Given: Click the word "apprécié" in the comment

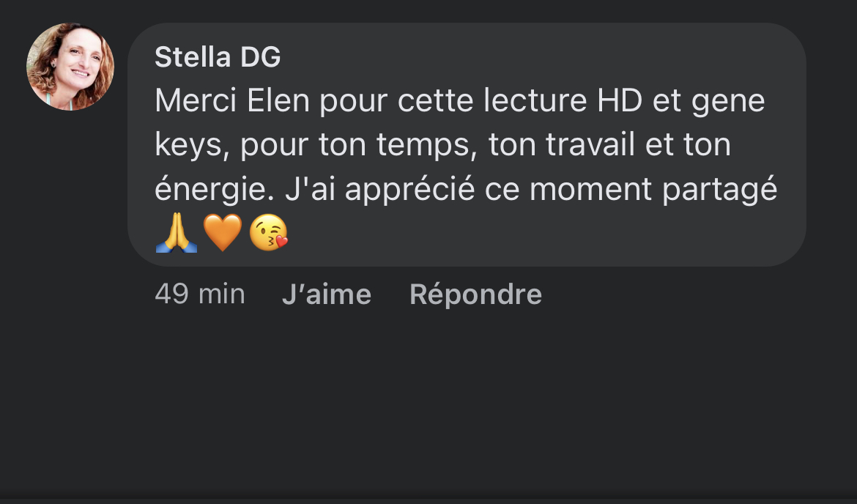Looking at the screenshot, I should [x=409, y=190].
